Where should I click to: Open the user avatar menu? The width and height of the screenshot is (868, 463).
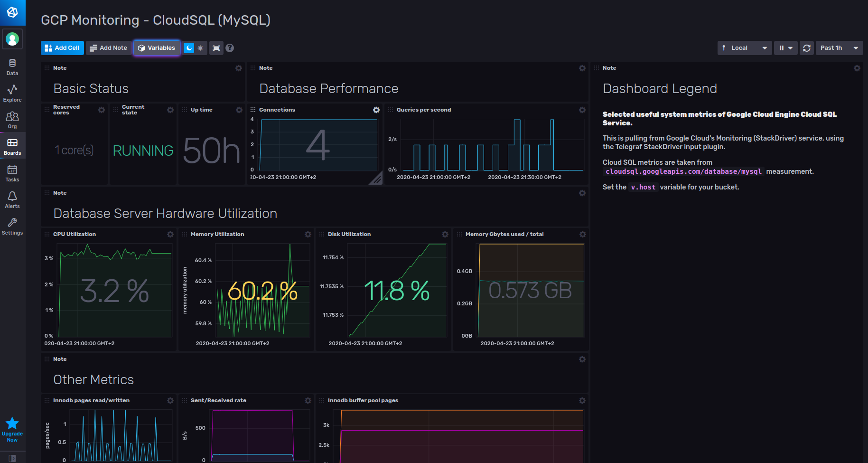(12, 39)
